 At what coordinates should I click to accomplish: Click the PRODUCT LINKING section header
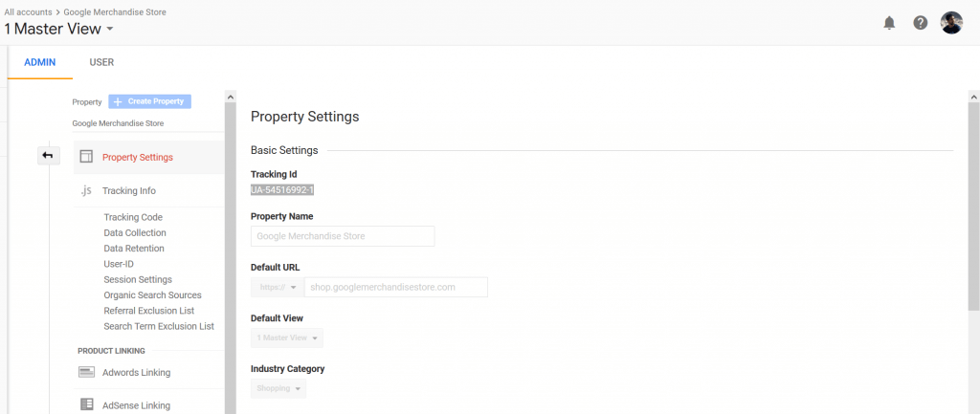pyautogui.click(x=111, y=351)
